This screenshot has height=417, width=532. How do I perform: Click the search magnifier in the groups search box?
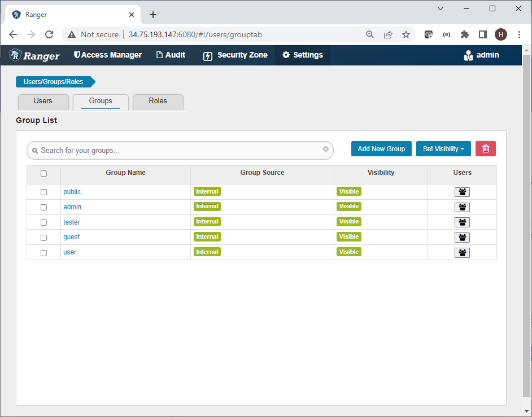[35, 150]
